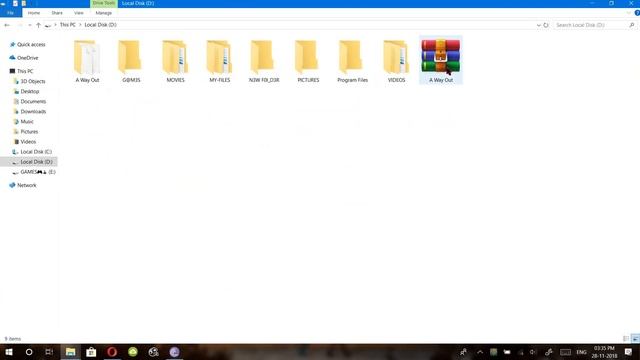
Task: Open OneDrive in navigation pane
Action: [x=24, y=58]
